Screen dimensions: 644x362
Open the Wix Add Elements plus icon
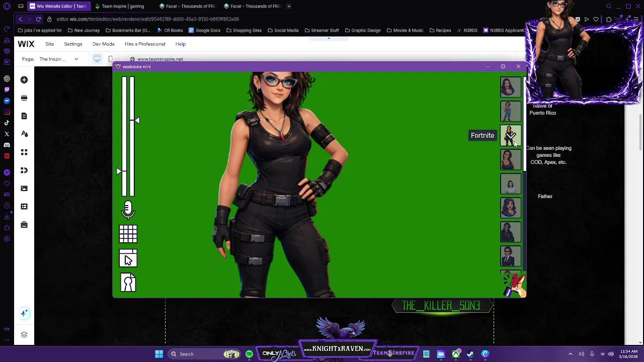click(24, 80)
